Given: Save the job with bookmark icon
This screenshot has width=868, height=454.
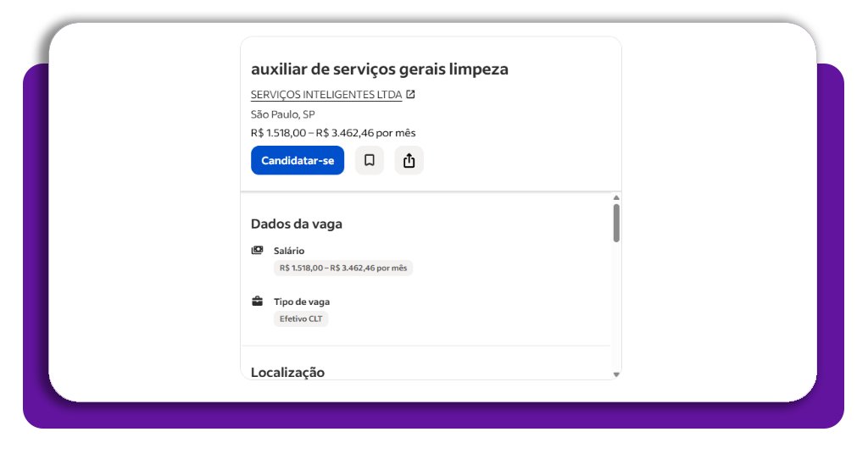Looking at the screenshot, I should [x=370, y=160].
